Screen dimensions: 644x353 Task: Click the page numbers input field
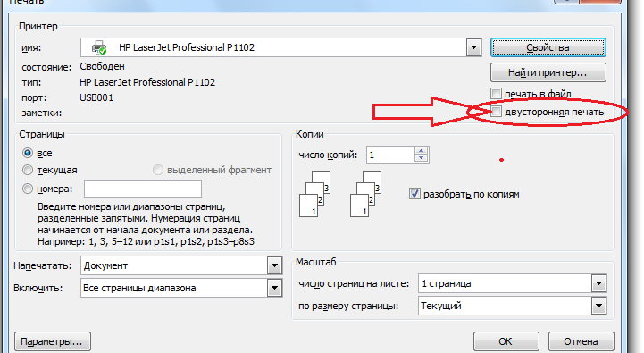click(x=143, y=189)
